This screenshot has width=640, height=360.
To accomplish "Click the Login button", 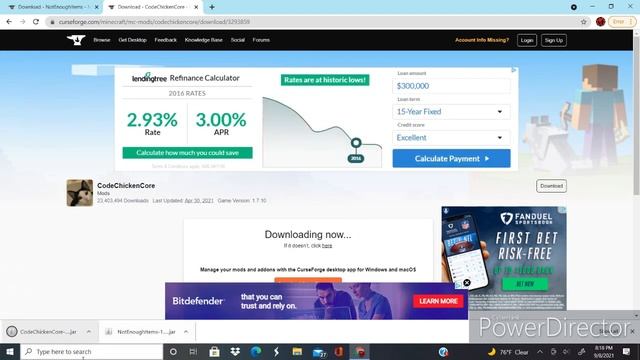I will coord(527,40).
